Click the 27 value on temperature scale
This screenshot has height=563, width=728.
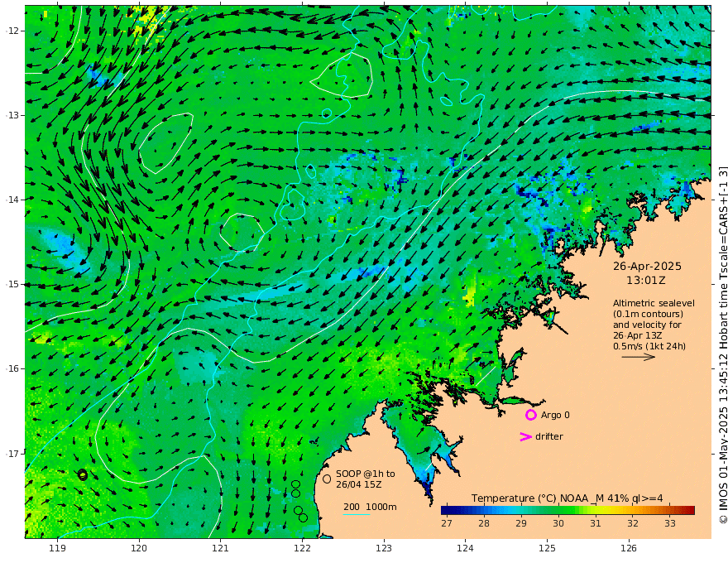pos(447,523)
